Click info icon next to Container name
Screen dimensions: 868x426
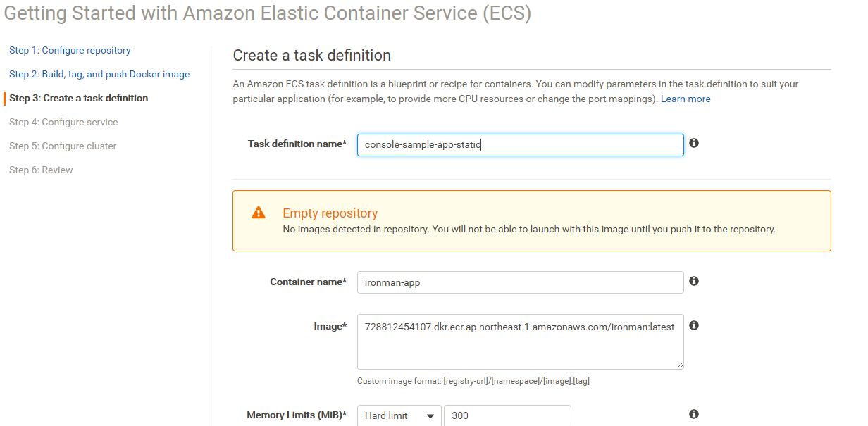pos(694,281)
